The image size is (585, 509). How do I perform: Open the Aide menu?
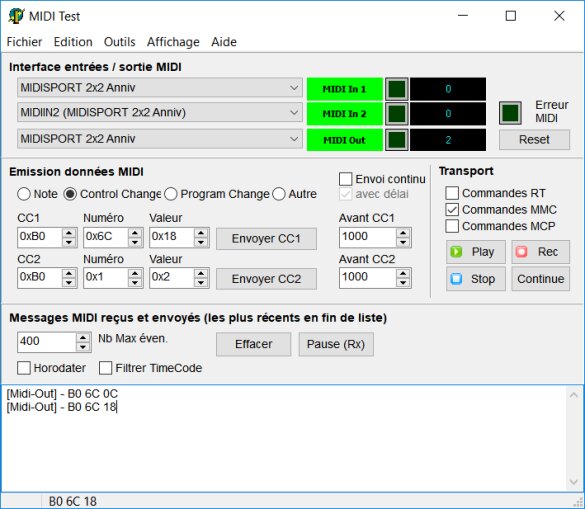(x=224, y=42)
